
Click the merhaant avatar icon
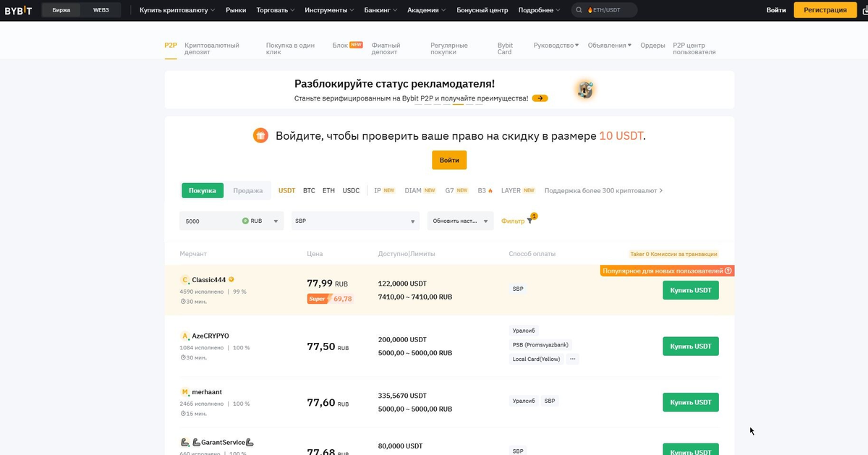click(185, 391)
